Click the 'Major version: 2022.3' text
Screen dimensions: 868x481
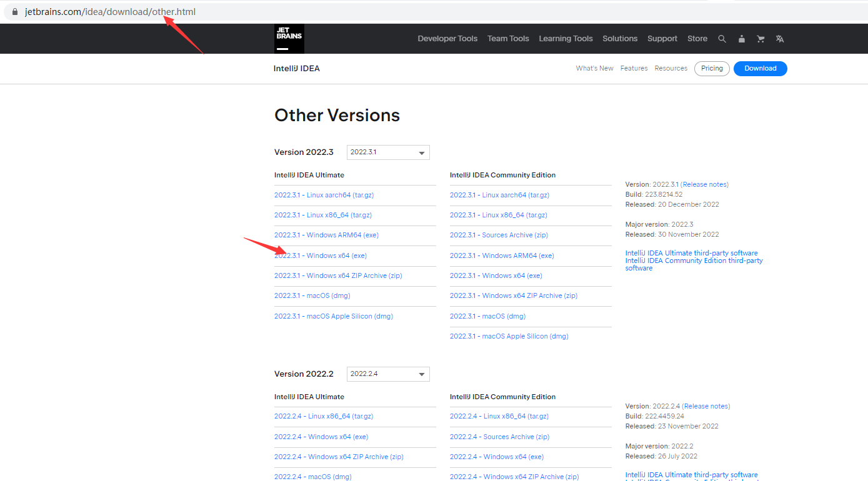(659, 224)
